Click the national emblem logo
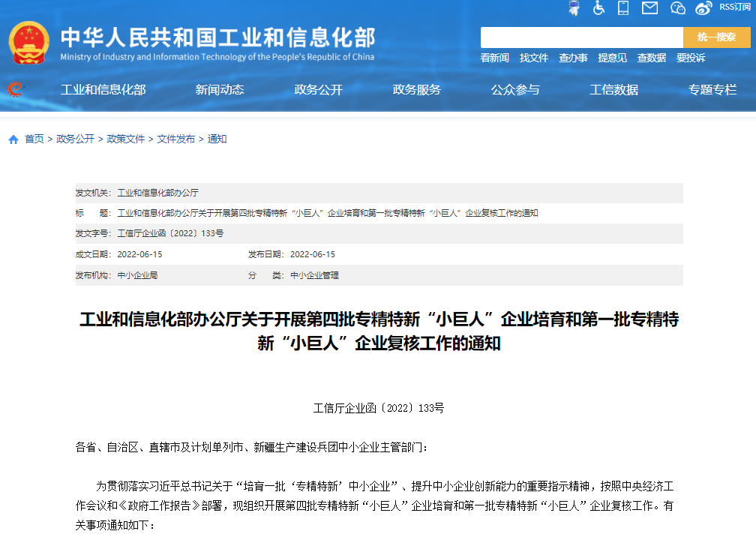 tap(28, 43)
